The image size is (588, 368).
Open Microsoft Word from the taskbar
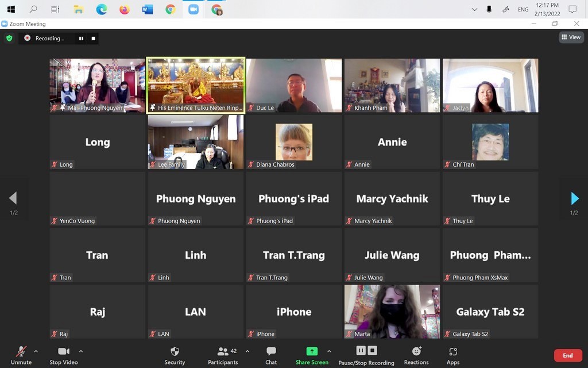point(148,9)
